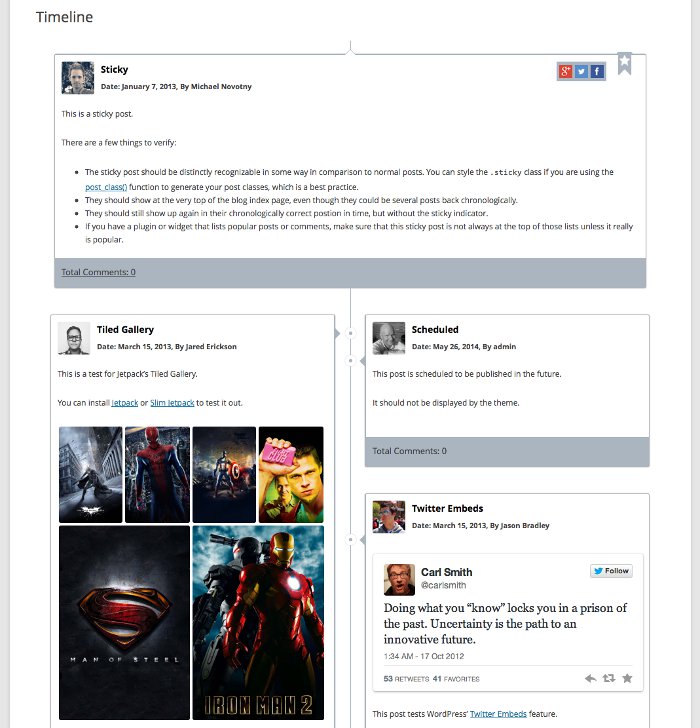This screenshot has height=728, width=700.
Task: Follow the Jetpack link
Action: pyautogui.click(x=124, y=403)
